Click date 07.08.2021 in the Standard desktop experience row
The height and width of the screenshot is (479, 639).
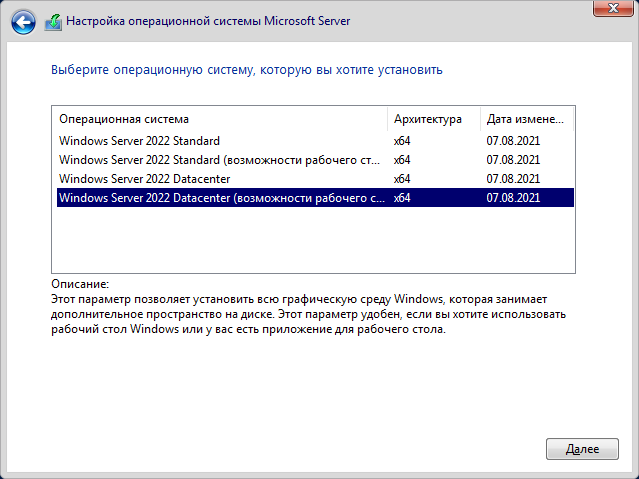[x=513, y=160]
